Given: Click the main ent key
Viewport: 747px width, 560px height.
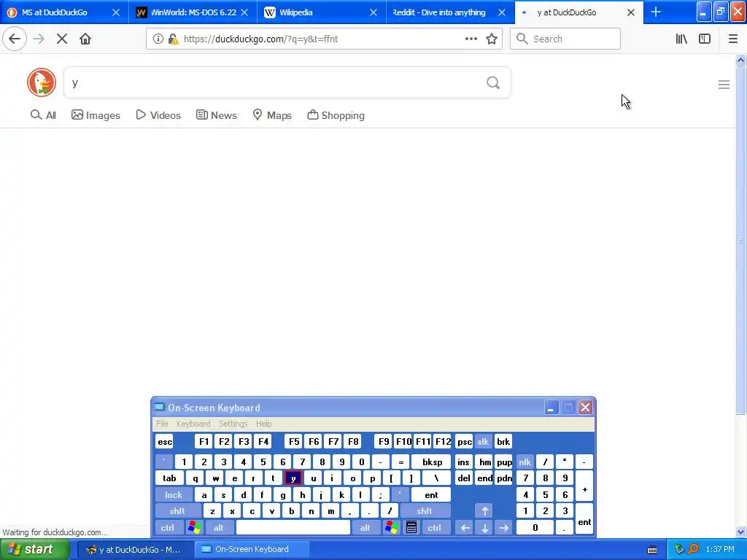Looking at the screenshot, I should [x=431, y=495].
